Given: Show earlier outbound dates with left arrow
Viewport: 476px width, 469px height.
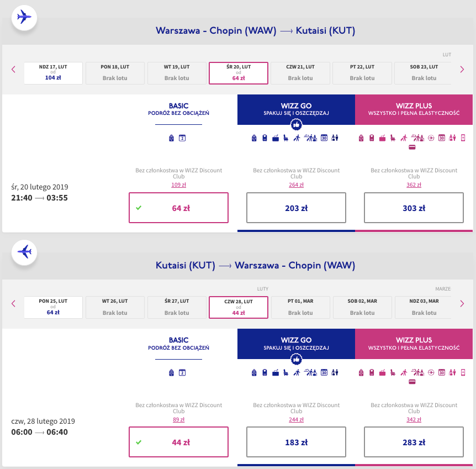Looking at the screenshot, I should click(x=13, y=69).
